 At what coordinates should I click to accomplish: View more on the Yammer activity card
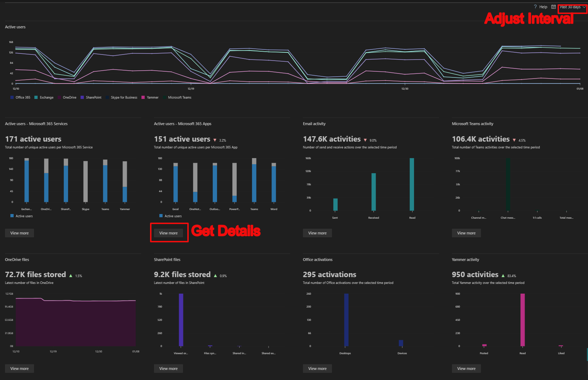point(466,368)
